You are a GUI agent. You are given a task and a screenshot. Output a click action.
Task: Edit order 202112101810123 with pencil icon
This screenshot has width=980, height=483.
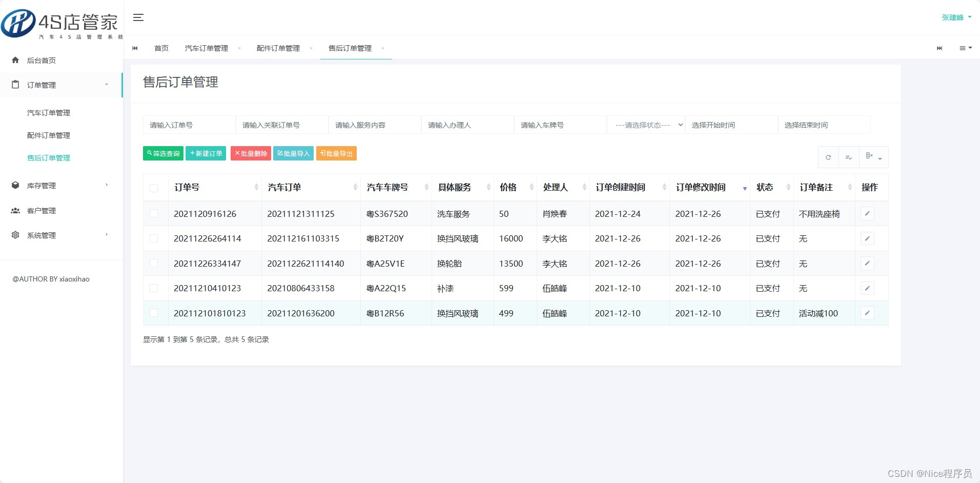[x=867, y=313]
